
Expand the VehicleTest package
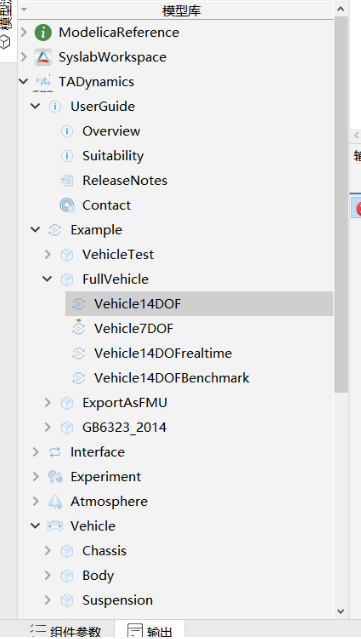pyautogui.click(x=48, y=254)
